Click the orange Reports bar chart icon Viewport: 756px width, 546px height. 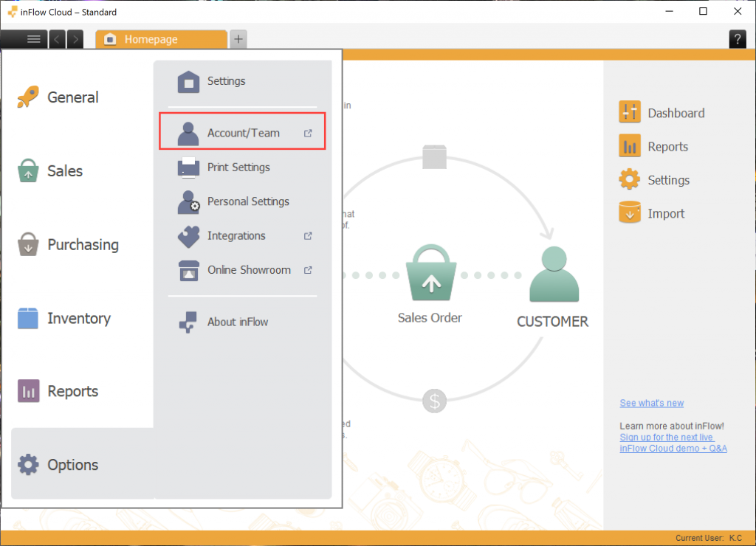pos(630,146)
